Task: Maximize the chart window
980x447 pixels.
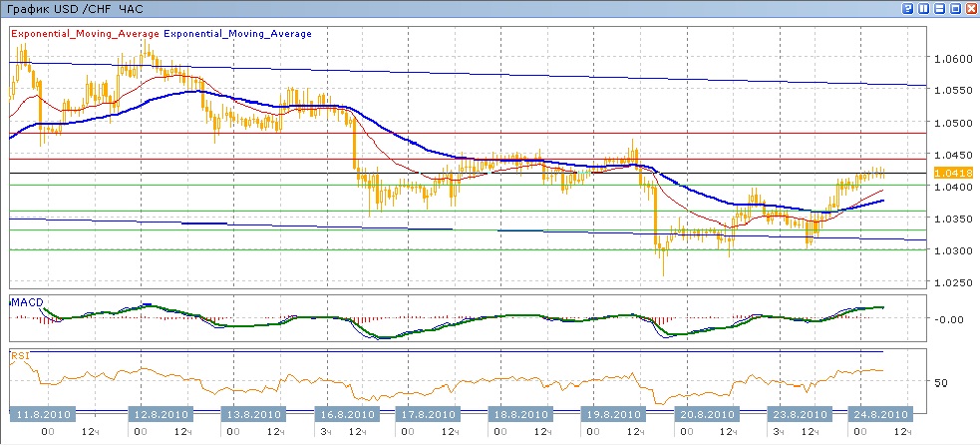Action: 953,8
